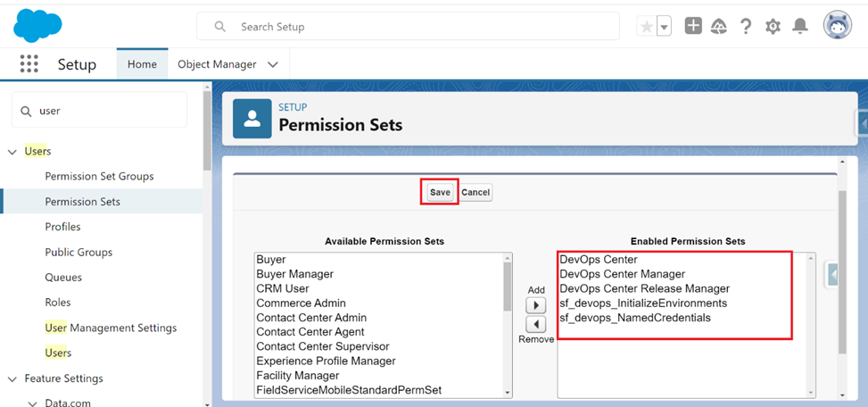Focus the Search Setup field
The image size is (868, 407).
[x=408, y=26]
